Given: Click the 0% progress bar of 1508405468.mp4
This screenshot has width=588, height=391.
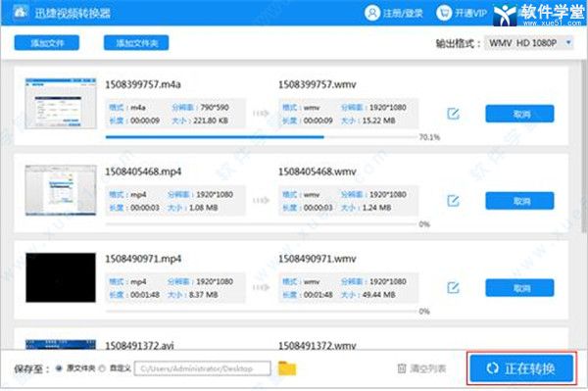Looking at the screenshot, I should tap(262, 224).
